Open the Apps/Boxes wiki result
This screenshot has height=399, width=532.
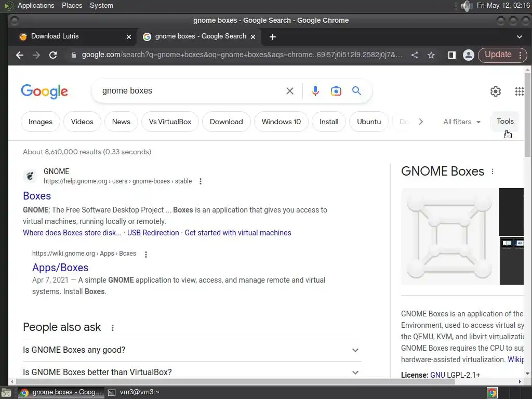click(60, 268)
